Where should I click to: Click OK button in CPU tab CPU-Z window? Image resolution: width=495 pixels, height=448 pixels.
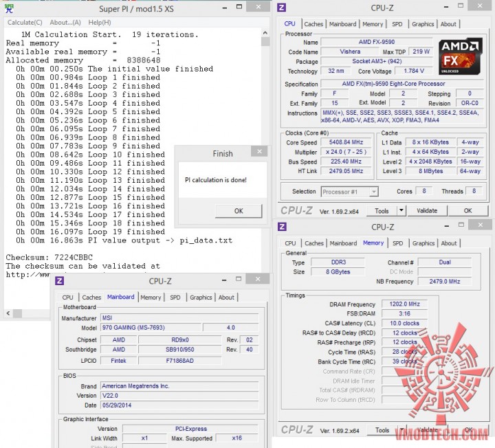(468, 210)
